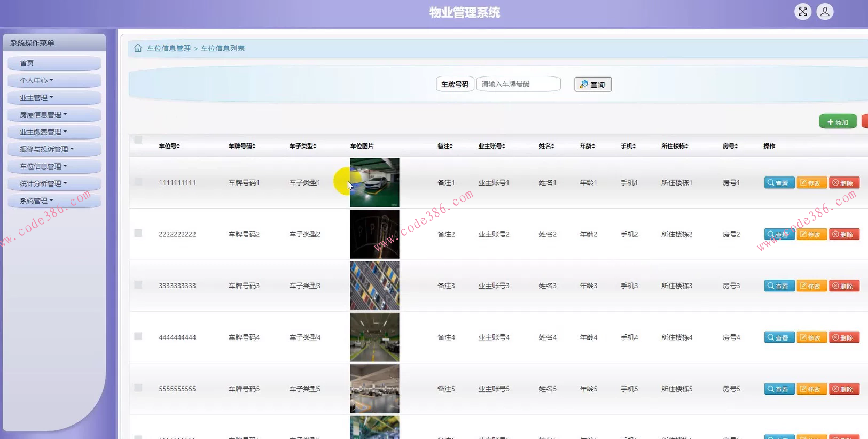This screenshot has width=868, height=439.
Task: Expand the 报修与投诉管理 sidebar menu
Action: 54,149
